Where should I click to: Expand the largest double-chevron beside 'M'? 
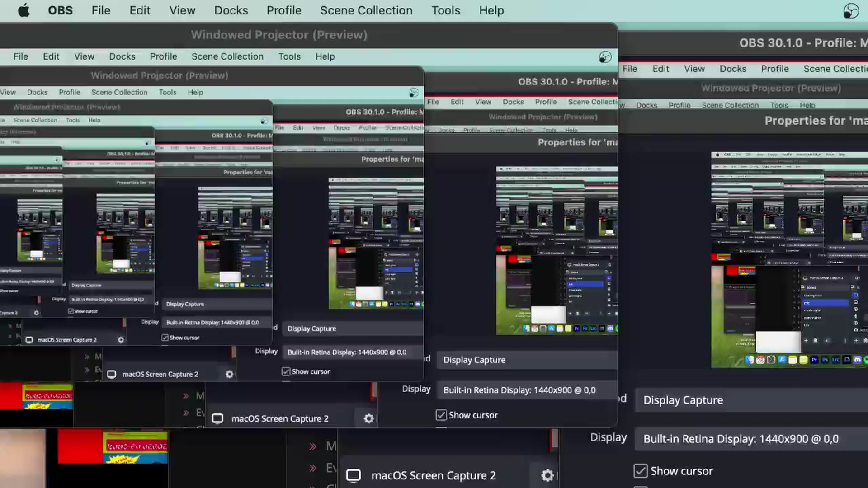click(x=313, y=446)
